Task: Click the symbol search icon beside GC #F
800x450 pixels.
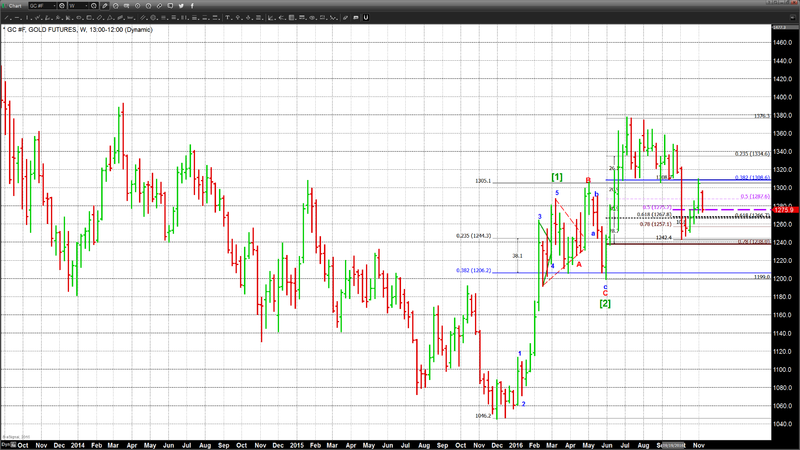Action: [x=62, y=6]
